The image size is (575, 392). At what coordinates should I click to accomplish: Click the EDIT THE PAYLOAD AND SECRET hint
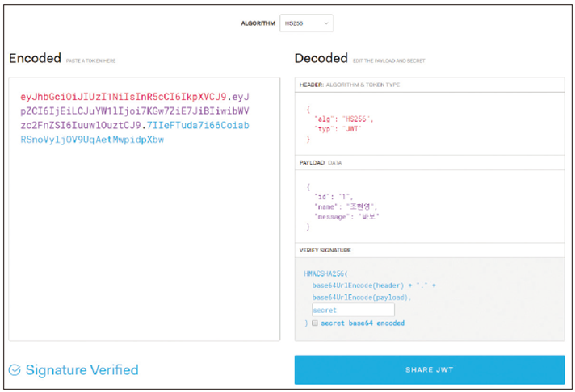(388, 60)
